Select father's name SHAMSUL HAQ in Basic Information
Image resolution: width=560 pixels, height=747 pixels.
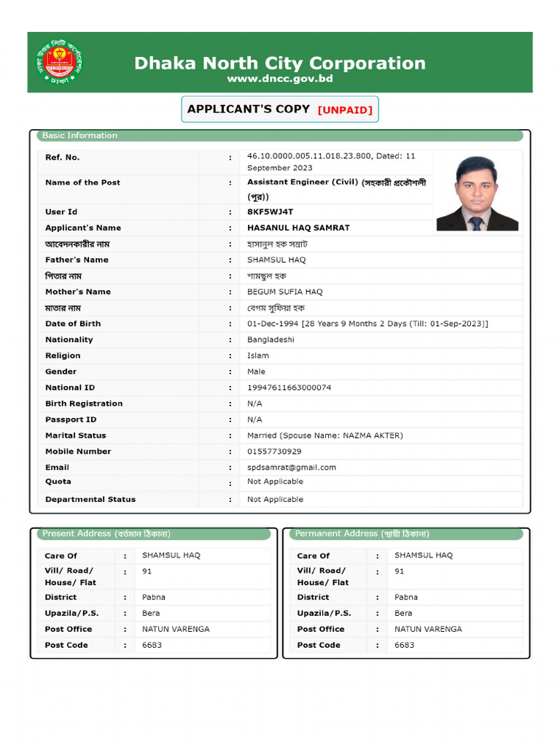[276, 260]
